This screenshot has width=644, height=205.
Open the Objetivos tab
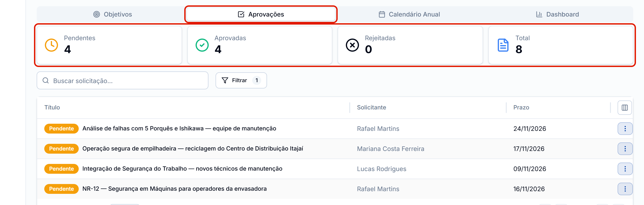tap(112, 14)
